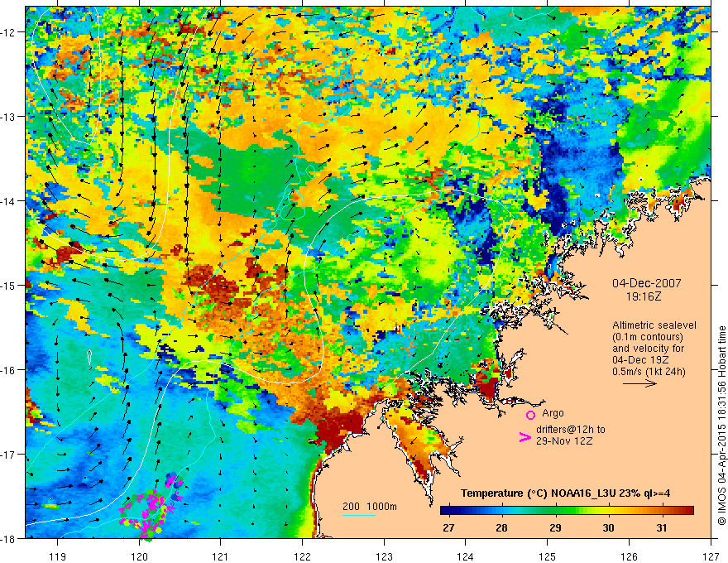Click the IMOS copyright timestamp text
Viewport: 728px width, 563px height.
[721, 425]
